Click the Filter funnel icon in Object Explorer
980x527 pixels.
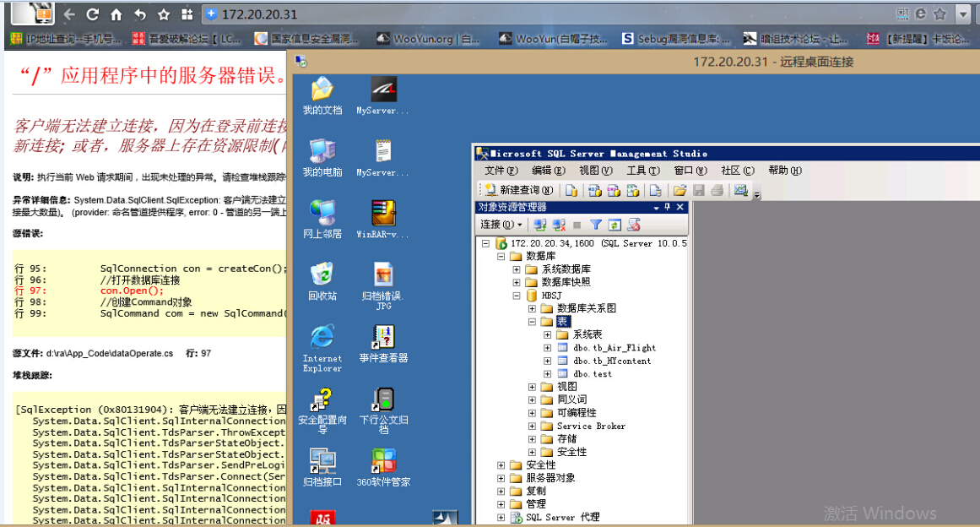point(596,225)
